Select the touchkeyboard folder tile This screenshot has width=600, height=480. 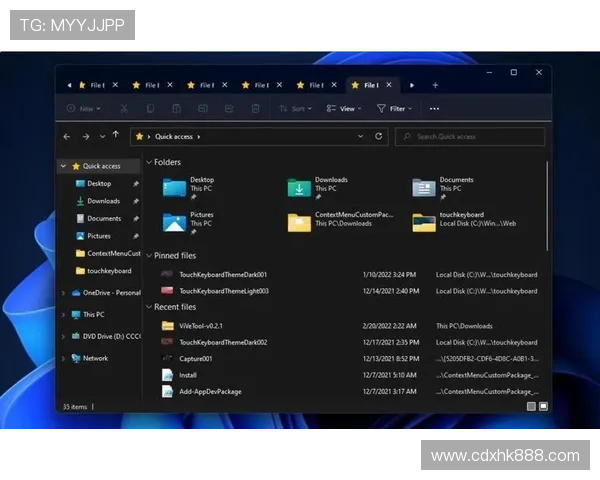464,222
